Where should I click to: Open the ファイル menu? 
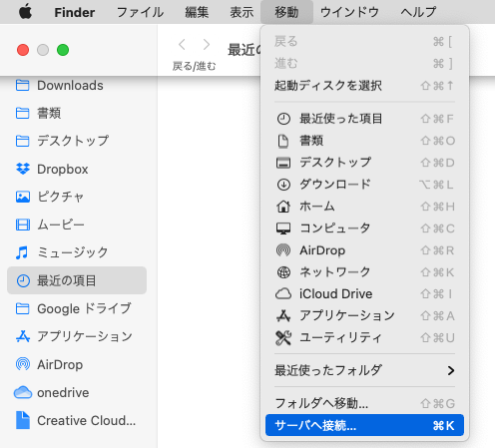(x=140, y=13)
